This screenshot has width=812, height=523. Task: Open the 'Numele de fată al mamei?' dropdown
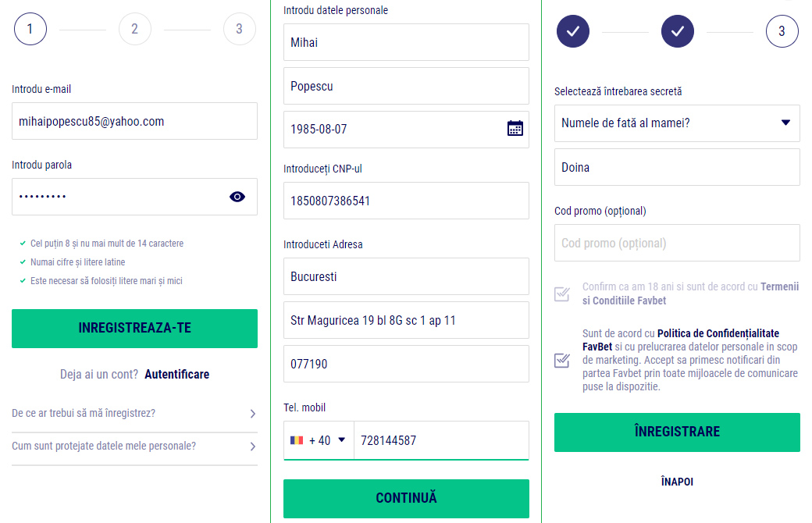(676, 123)
